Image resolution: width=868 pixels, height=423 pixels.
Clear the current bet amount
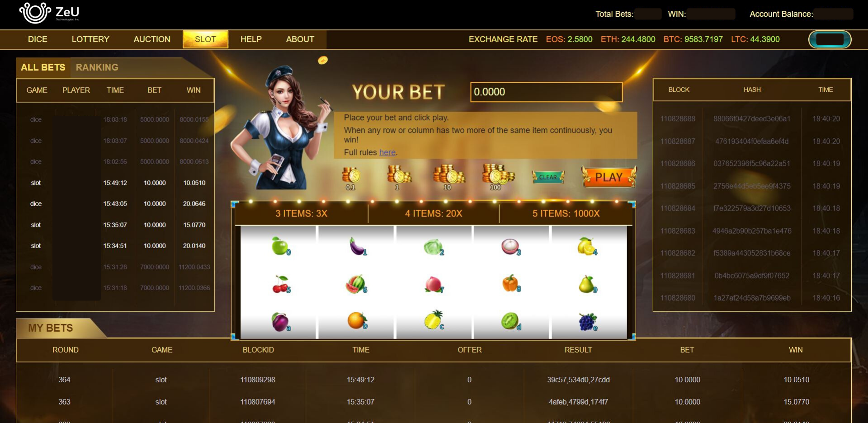coord(548,177)
